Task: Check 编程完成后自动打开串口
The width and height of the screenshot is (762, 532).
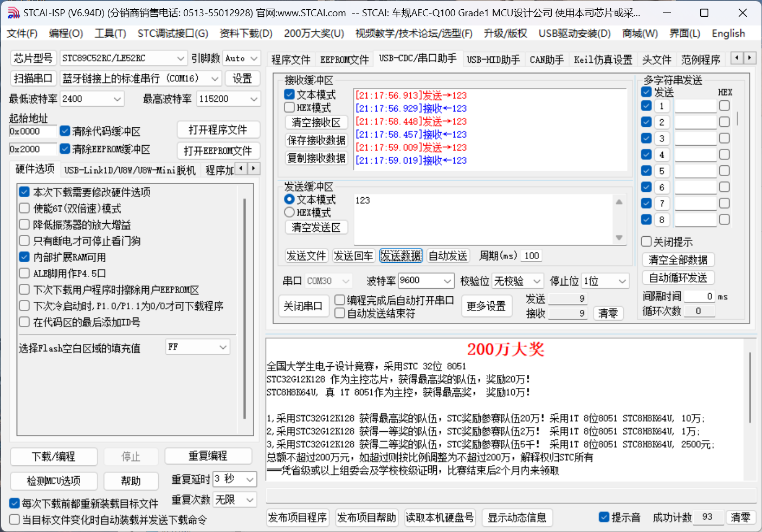Action: tap(340, 300)
